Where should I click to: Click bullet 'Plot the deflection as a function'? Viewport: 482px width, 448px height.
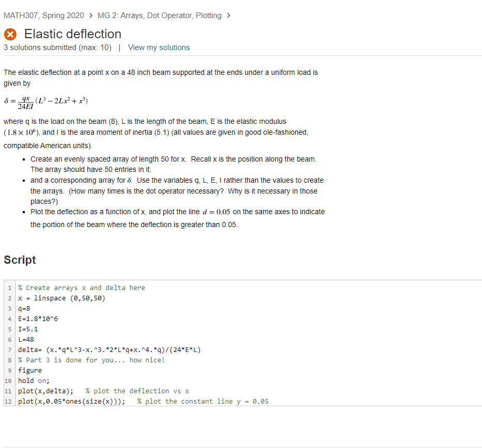tap(177, 218)
